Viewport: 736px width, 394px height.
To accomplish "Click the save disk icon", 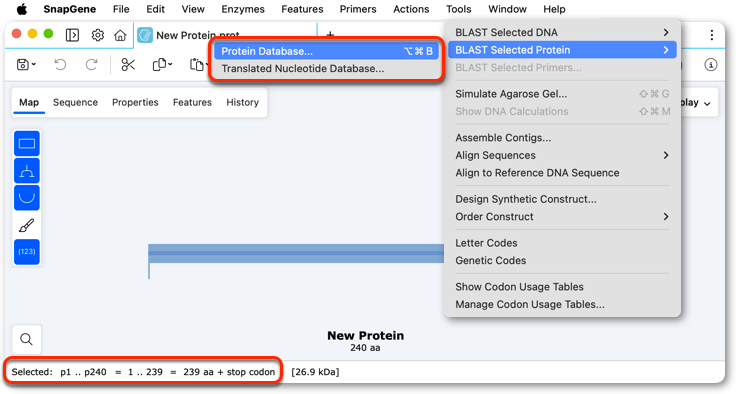I will 23,64.
